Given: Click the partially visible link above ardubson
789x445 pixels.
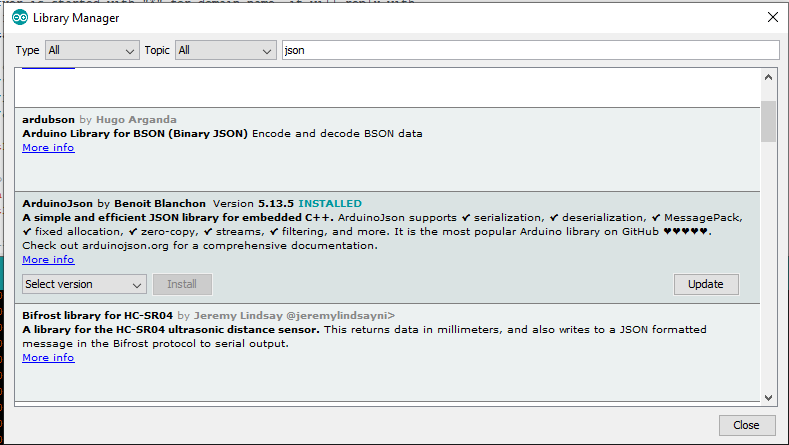Looking at the screenshot, I should coord(48,68).
